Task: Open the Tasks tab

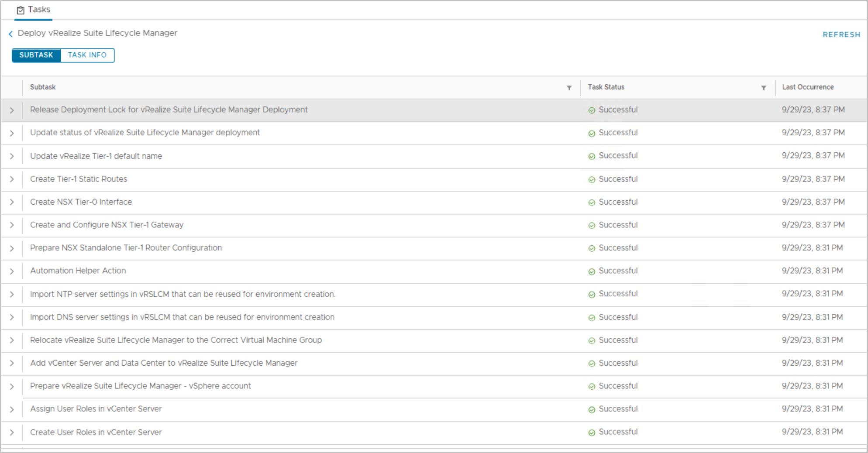Action: (34, 10)
